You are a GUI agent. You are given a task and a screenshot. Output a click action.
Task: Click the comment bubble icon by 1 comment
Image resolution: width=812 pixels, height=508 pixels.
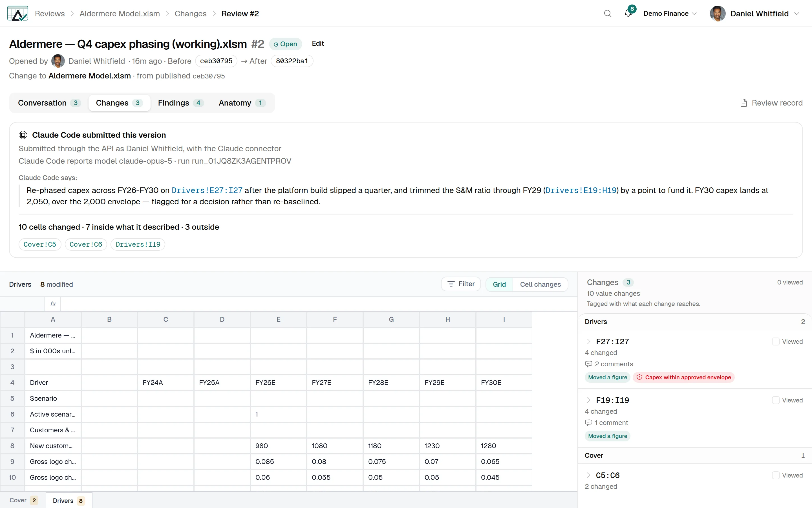coord(588,423)
